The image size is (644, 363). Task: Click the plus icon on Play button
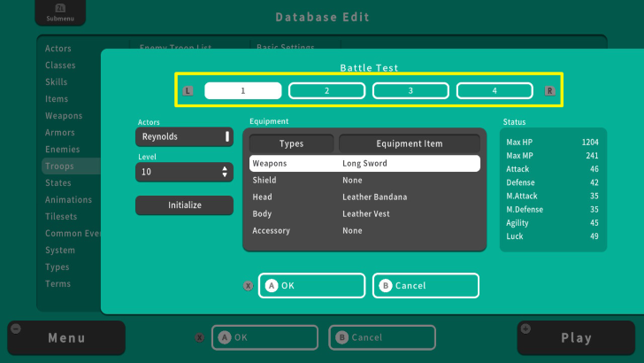coord(525,328)
